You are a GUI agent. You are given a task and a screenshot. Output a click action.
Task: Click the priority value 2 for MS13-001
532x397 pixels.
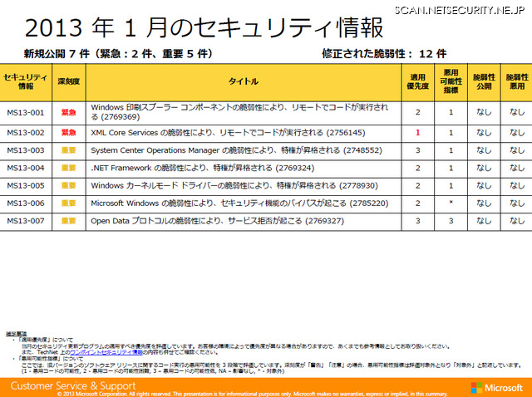418,113
